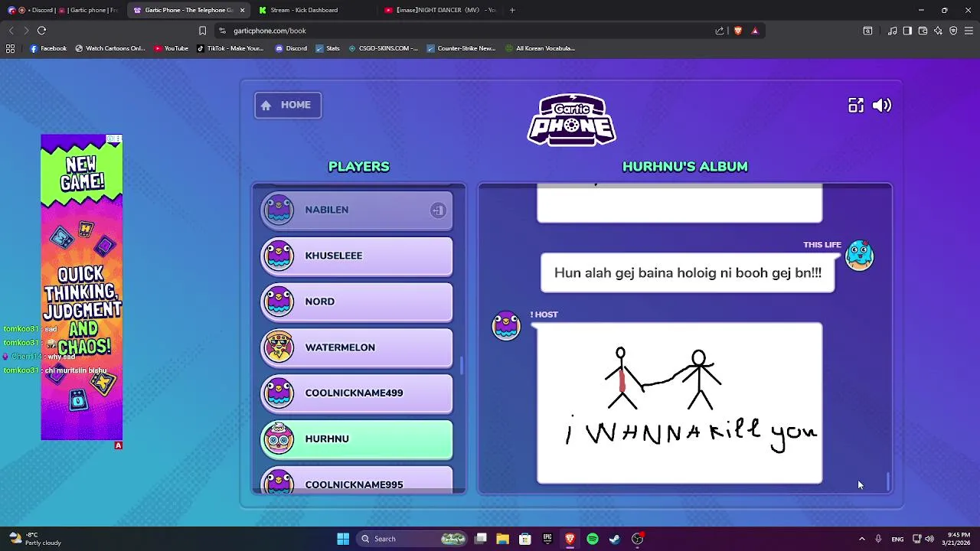Reload the current page

41,31
